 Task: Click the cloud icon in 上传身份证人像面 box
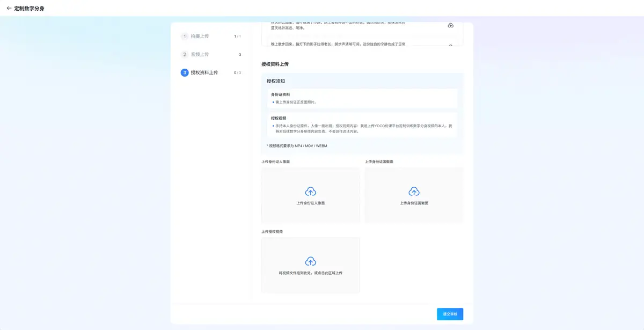pyautogui.click(x=310, y=192)
